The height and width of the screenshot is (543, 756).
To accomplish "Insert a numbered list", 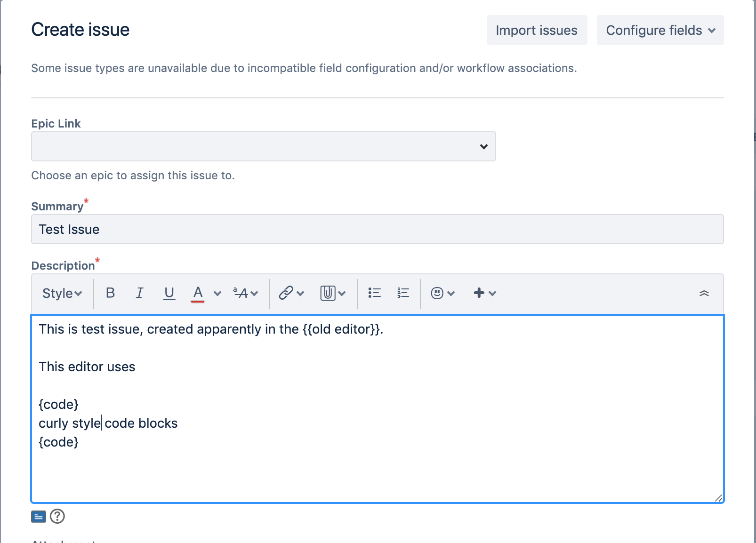I will [x=403, y=293].
